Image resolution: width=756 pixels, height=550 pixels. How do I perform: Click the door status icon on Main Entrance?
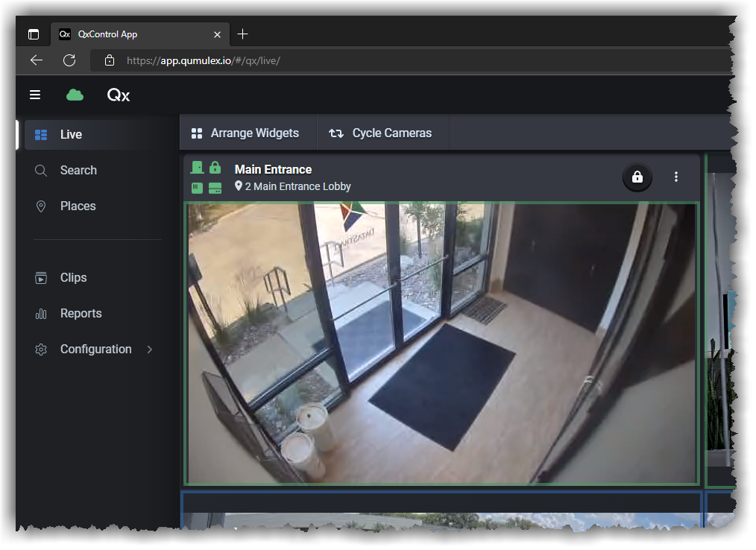(197, 168)
